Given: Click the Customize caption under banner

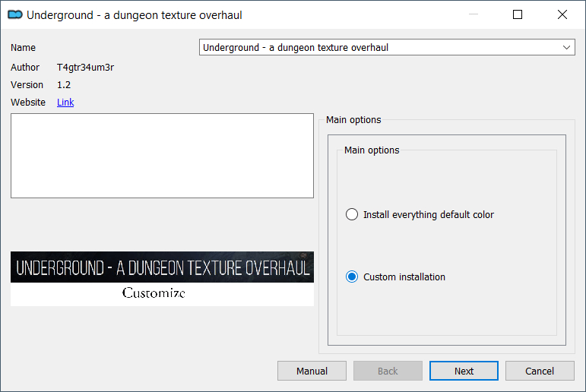Looking at the screenshot, I should point(154,292).
